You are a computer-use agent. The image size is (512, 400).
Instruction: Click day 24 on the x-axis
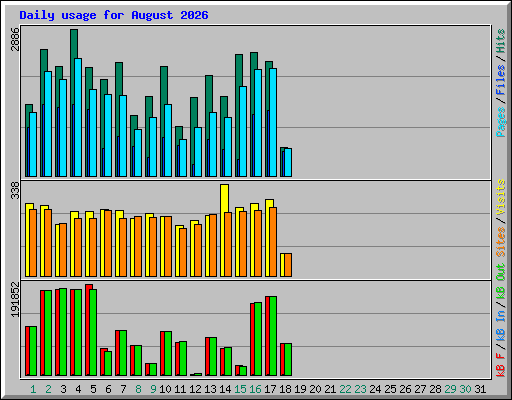(x=375, y=389)
